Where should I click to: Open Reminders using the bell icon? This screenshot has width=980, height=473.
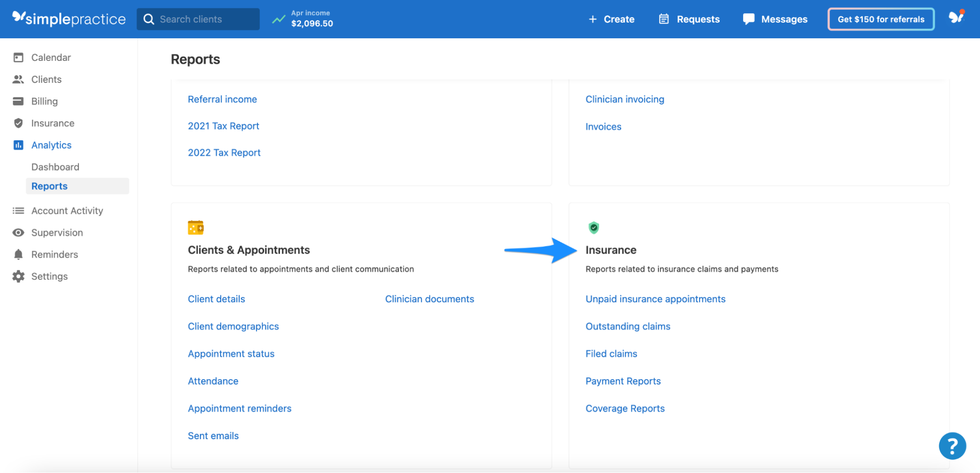click(x=18, y=254)
